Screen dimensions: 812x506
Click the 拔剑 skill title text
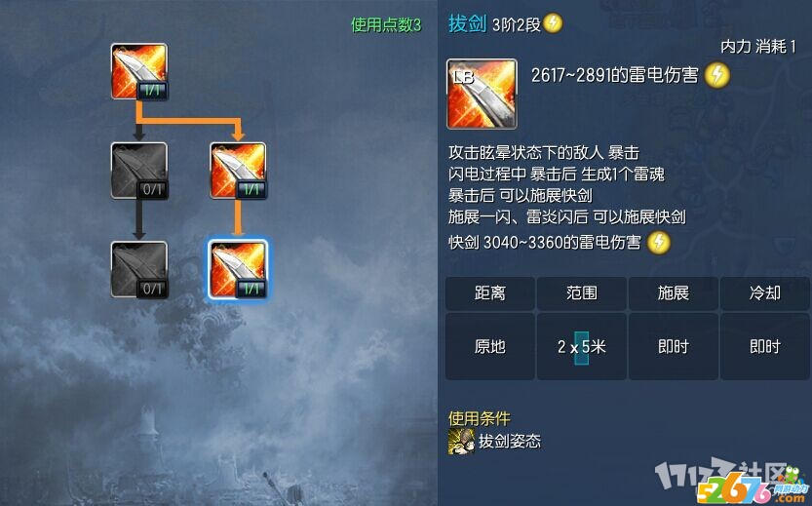point(467,23)
